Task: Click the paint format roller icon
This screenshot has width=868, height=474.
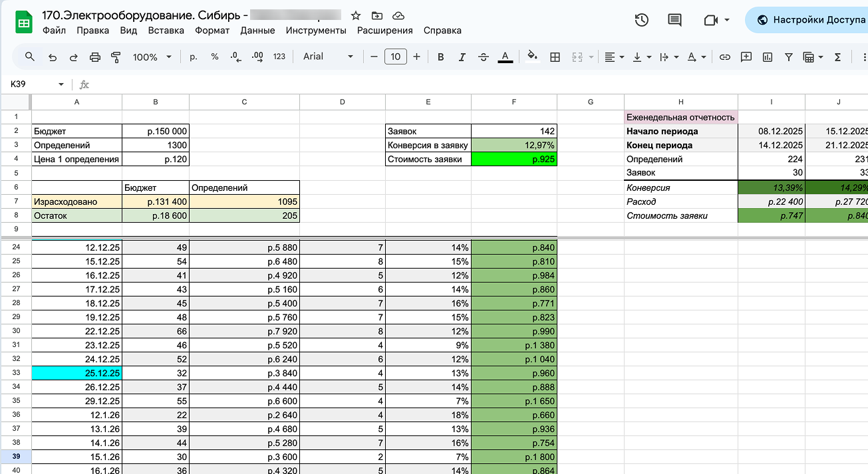Action: (116, 57)
